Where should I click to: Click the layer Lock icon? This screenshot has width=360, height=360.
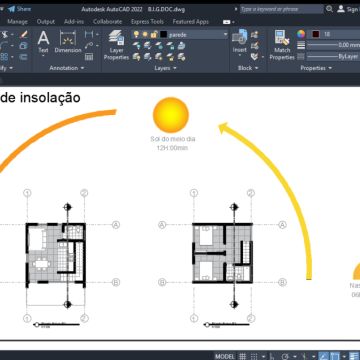click(x=170, y=46)
